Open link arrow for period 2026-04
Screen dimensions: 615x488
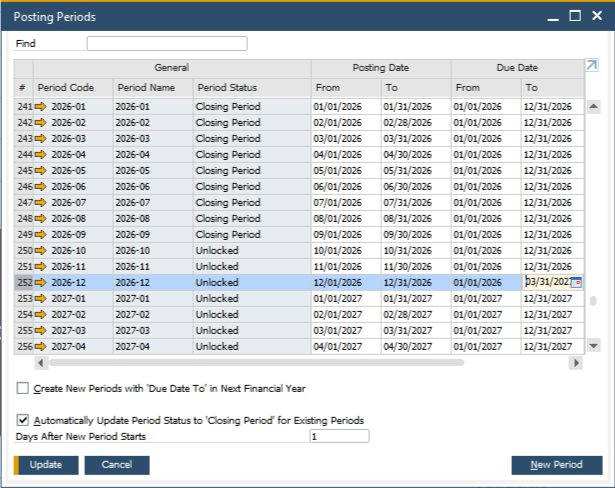pyautogui.click(x=40, y=155)
